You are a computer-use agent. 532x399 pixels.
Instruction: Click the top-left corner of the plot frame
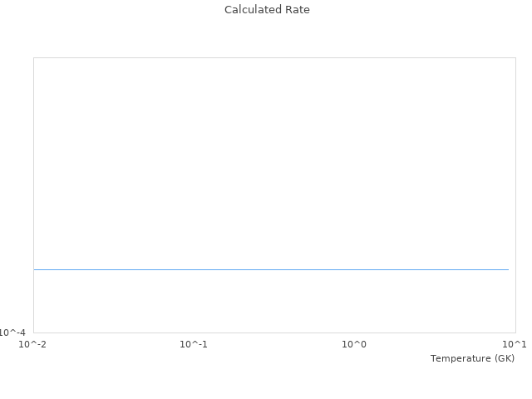[x=34, y=58]
